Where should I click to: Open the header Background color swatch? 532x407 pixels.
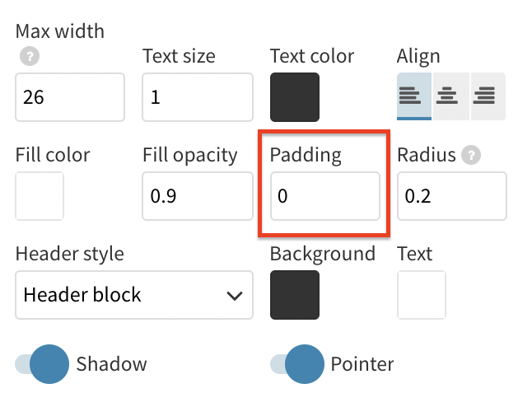tap(295, 295)
